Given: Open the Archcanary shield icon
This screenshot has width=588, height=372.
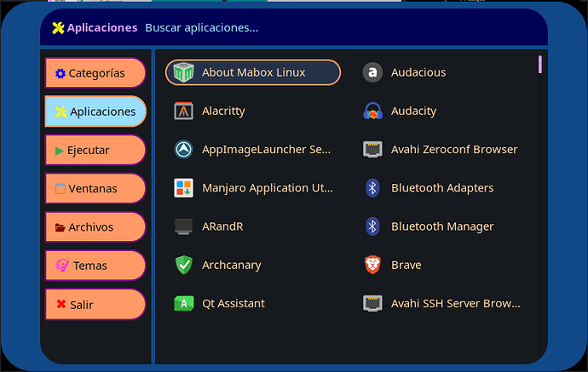Looking at the screenshot, I should tap(184, 265).
